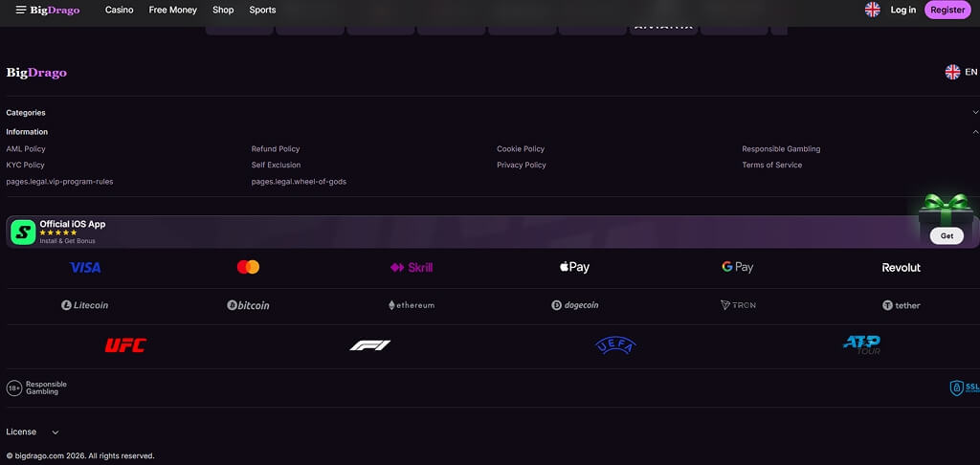
Task: Click the Get button on app banner
Action: (947, 235)
